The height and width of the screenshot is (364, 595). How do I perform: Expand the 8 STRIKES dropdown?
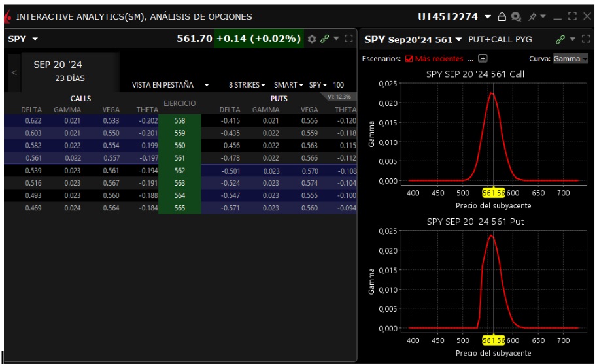(246, 85)
